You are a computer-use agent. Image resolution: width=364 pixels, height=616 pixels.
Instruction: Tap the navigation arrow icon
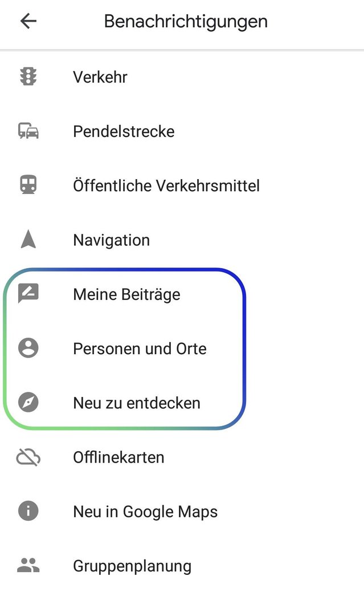(28, 239)
